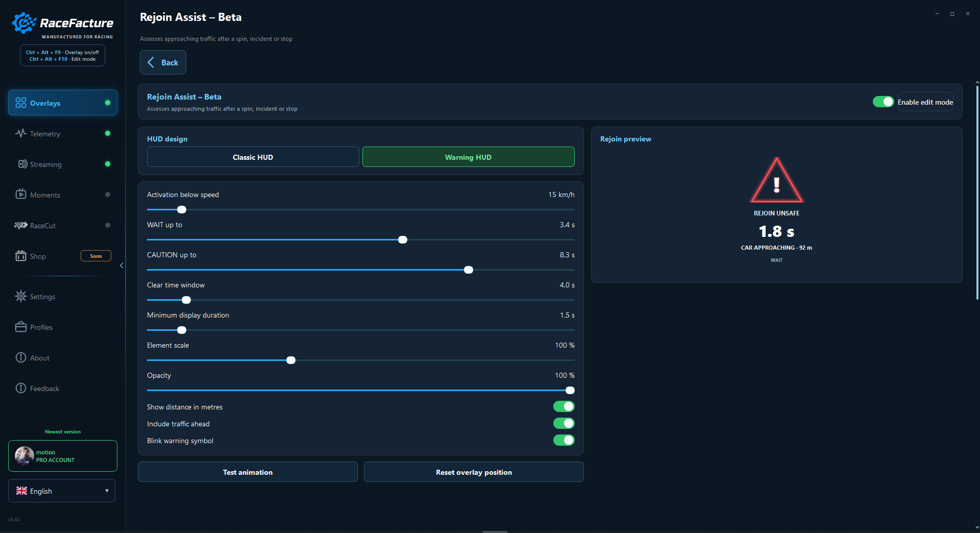
Task: Click Reset overlay position button
Action: tap(474, 472)
